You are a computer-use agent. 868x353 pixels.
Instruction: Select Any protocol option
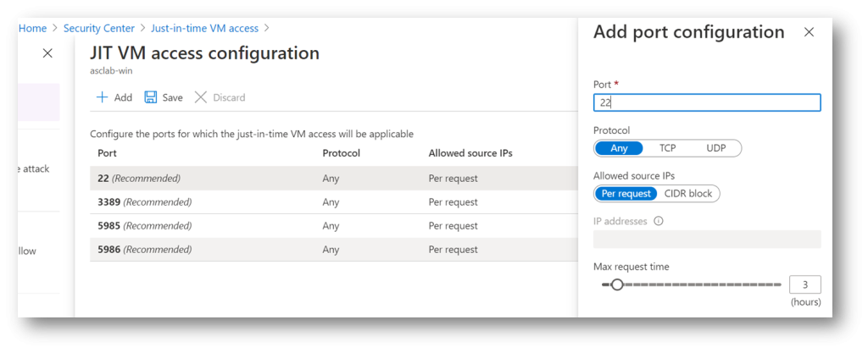pos(619,148)
